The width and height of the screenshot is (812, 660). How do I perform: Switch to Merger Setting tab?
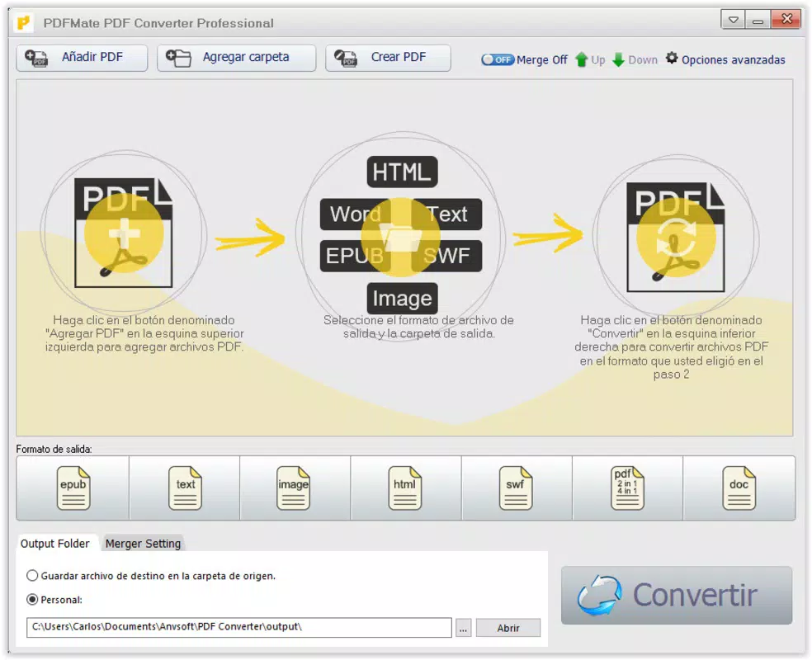point(143,544)
